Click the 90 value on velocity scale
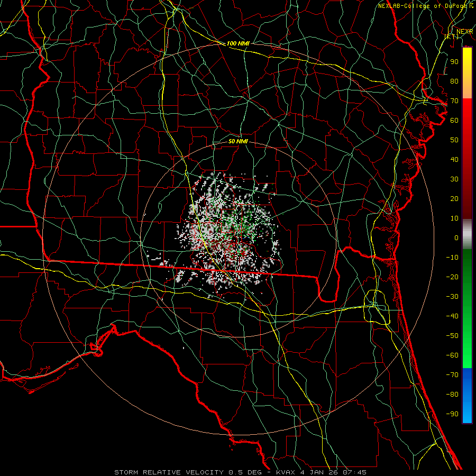The width and height of the screenshot is (476, 476). coord(454,62)
